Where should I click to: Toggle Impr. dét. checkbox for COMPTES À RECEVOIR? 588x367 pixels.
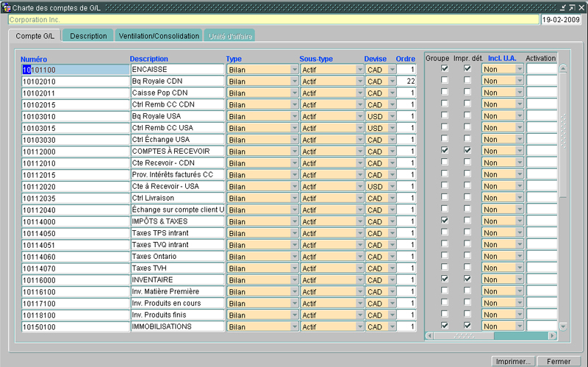tap(467, 151)
